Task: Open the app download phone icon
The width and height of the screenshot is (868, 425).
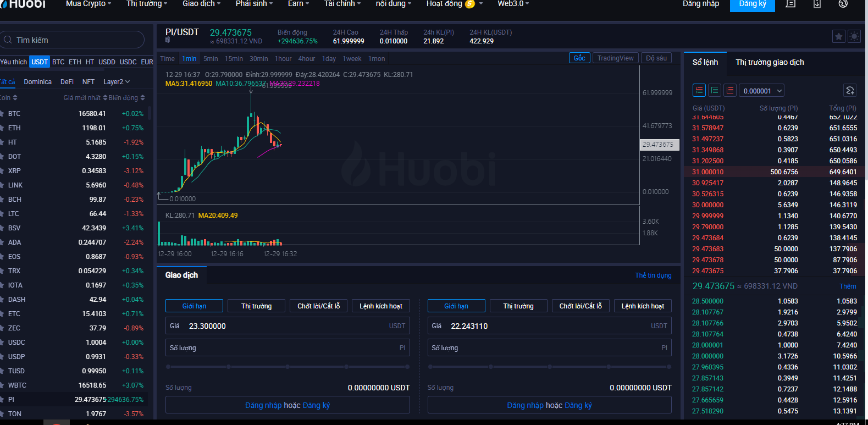Action: (817, 3)
